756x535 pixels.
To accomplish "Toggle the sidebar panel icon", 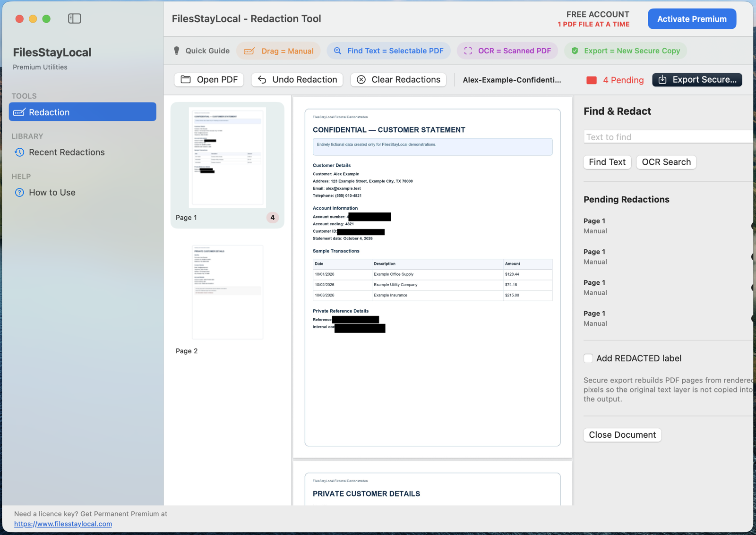I will click(x=75, y=18).
